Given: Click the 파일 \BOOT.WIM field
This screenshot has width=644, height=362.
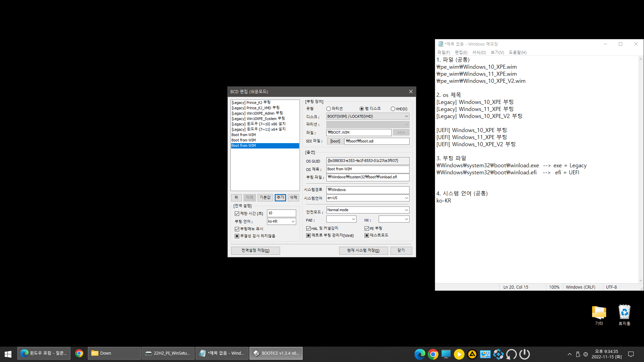Looking at the screenshot, I should 359,133.
